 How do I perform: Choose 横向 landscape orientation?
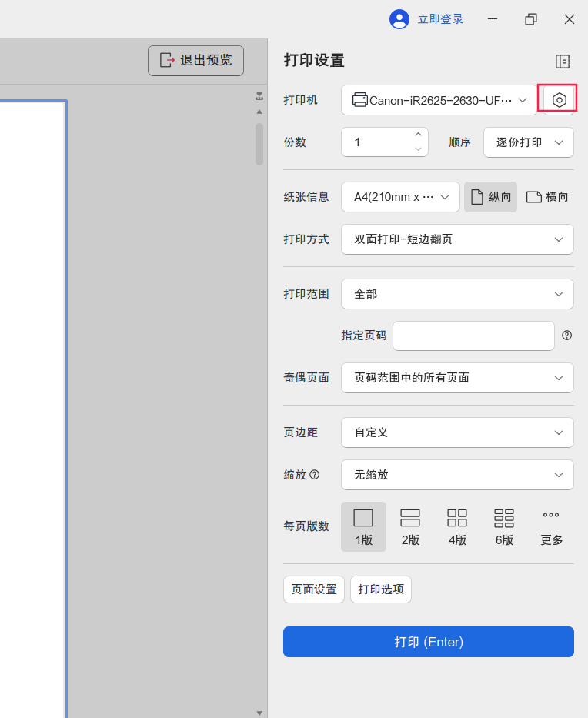[547, 197]
